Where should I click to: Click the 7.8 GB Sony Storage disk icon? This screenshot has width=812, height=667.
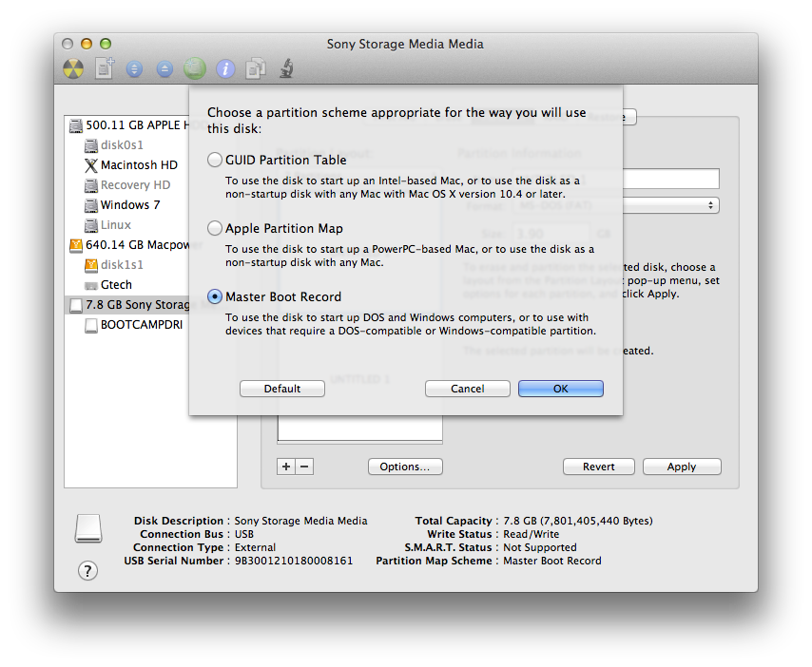tap(76, 305)
